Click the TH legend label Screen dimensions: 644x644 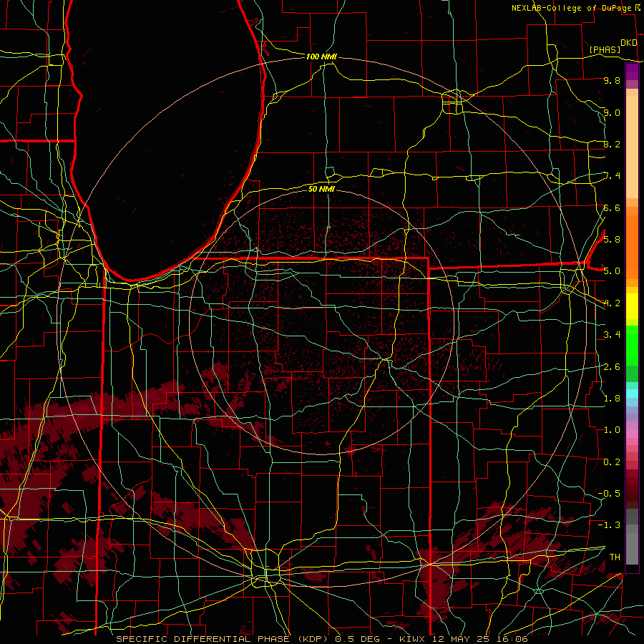615,557
